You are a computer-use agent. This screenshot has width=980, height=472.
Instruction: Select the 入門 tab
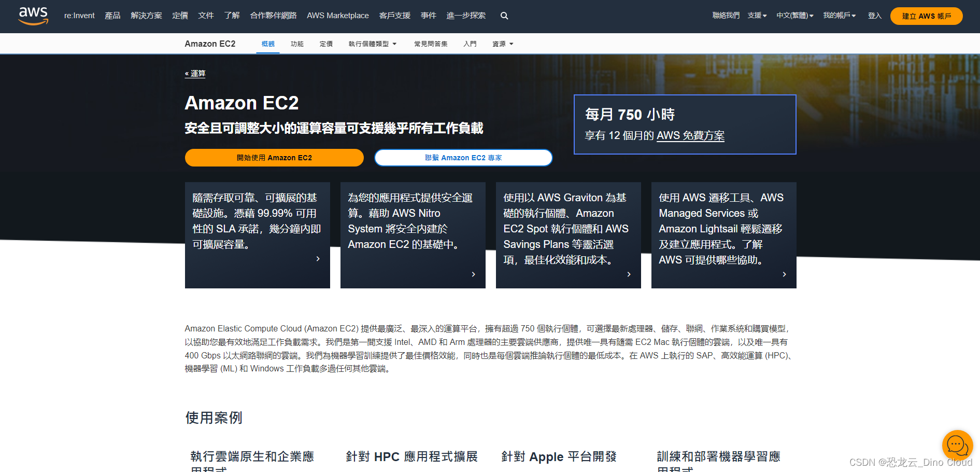[470, 44]
